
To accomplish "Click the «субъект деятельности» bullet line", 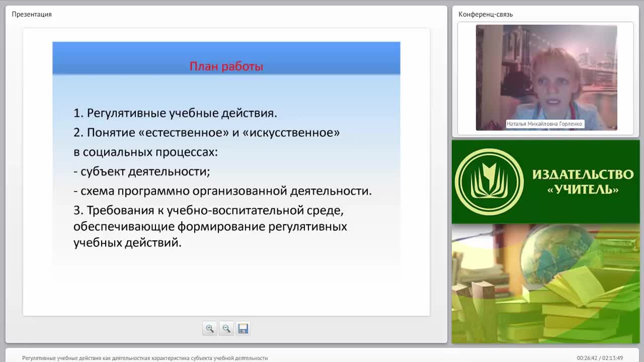I will [x=142, y=171].
